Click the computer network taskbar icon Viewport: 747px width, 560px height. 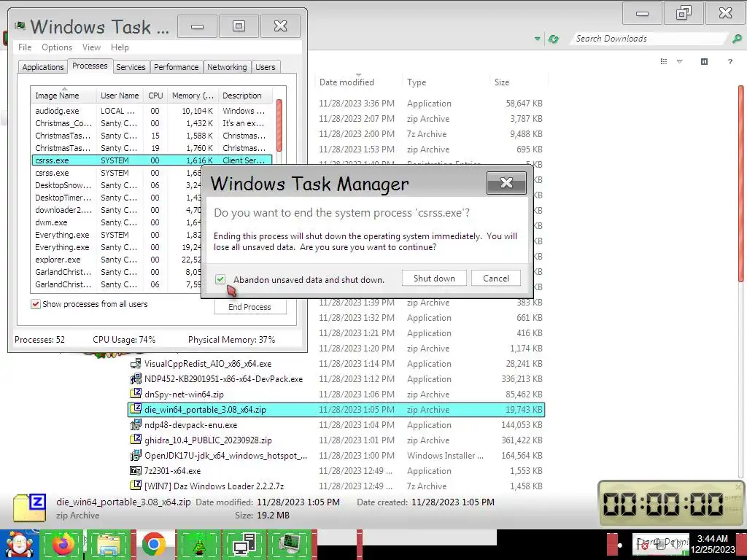(244, 545)
